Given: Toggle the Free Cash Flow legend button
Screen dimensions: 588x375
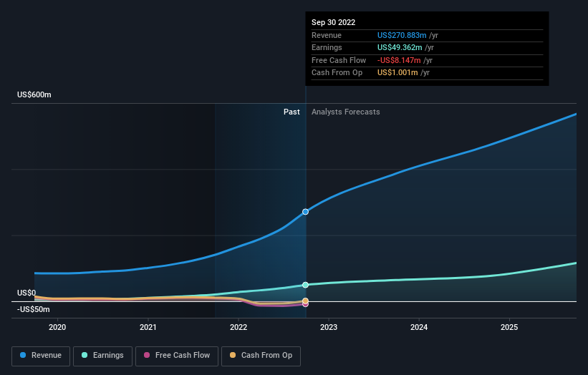Looking at the screenshot, I should (177, 356).
